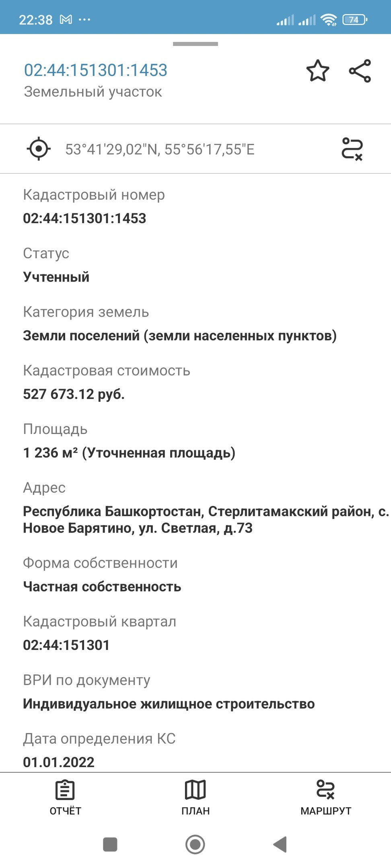The image size is (391, 868).
Task: Tap the share icon
Action: tap(360, 71)
